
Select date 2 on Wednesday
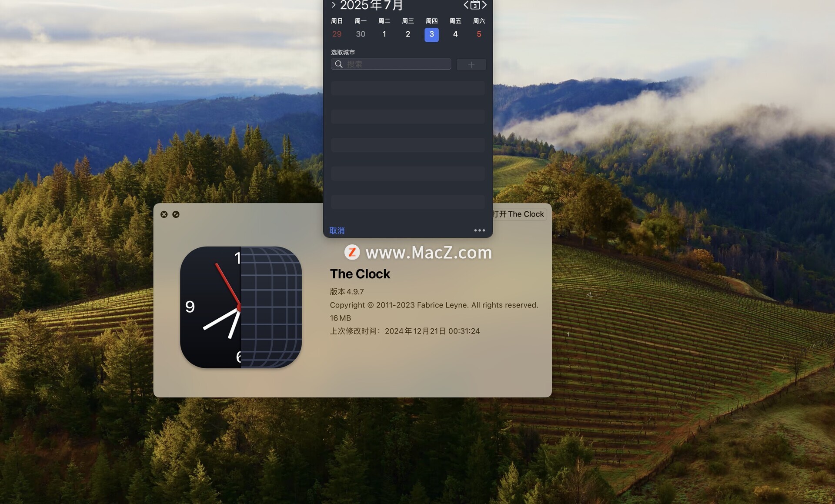(x=408, y=34)
